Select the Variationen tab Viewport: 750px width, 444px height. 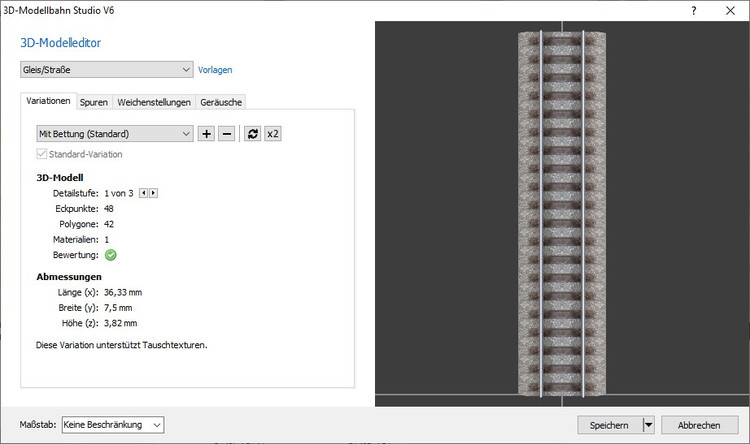click(48, 101)
